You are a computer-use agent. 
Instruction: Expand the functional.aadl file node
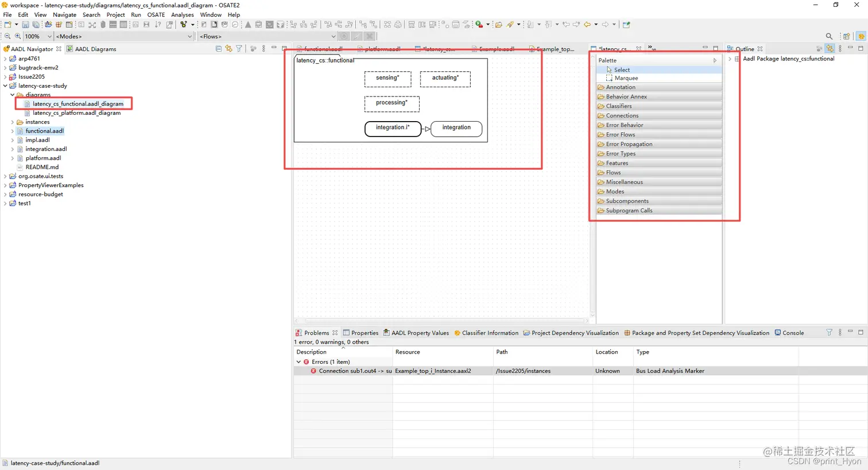click(x=12, y=131)
